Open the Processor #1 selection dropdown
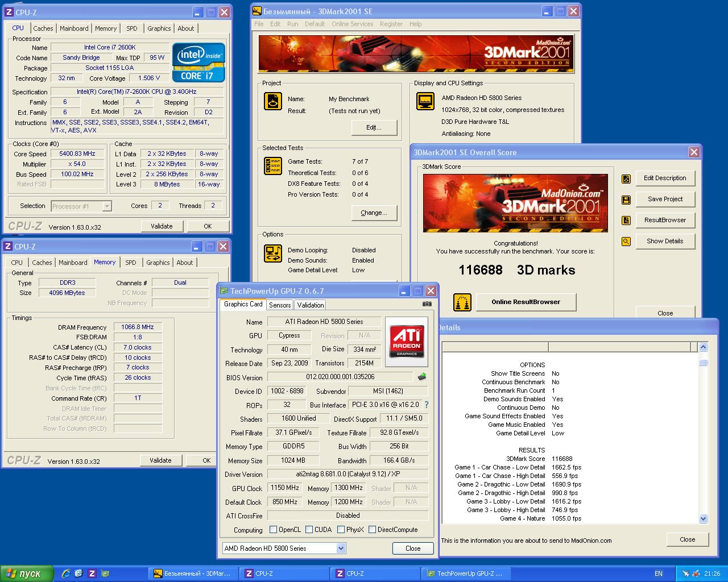 pyautogui.click(x=107, y=206)
